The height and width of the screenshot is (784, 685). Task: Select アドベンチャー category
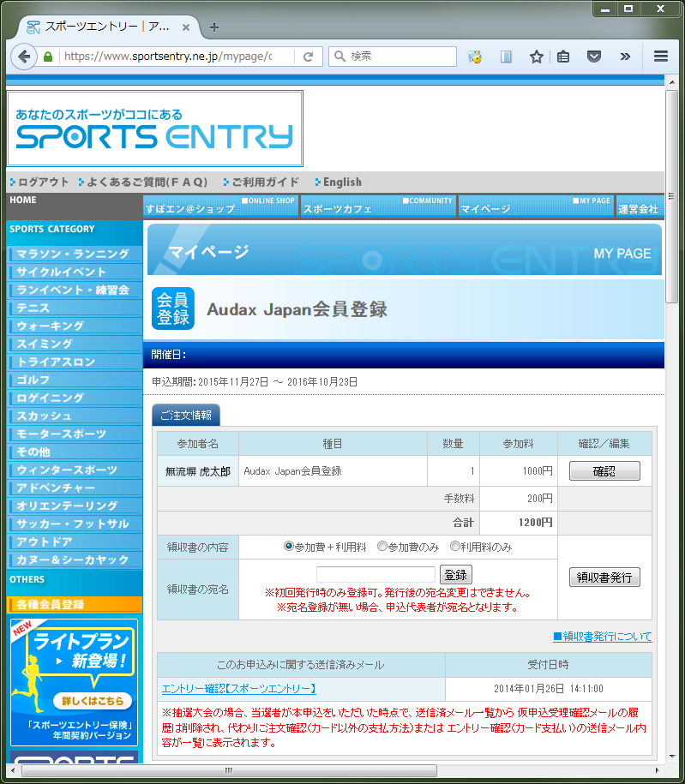point(75,488)
